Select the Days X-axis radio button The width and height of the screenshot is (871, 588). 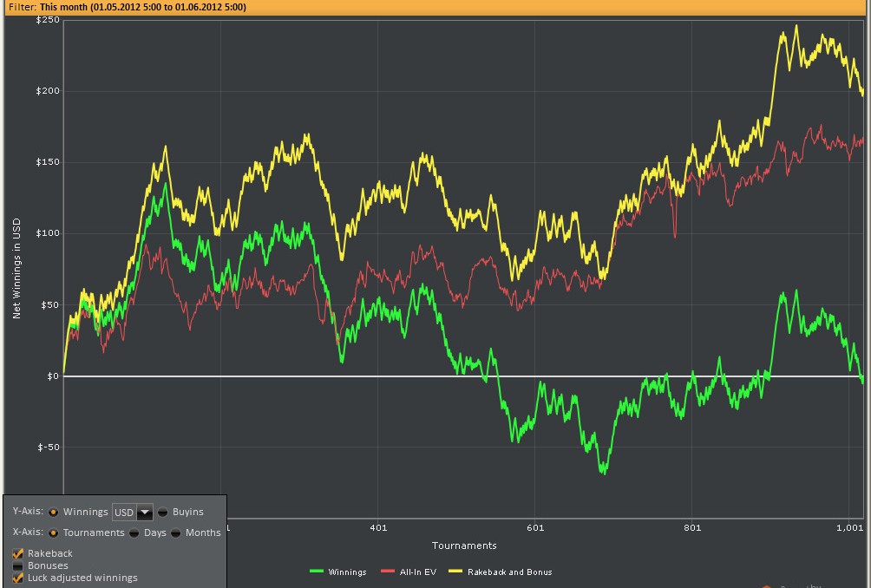pos(134,533)
